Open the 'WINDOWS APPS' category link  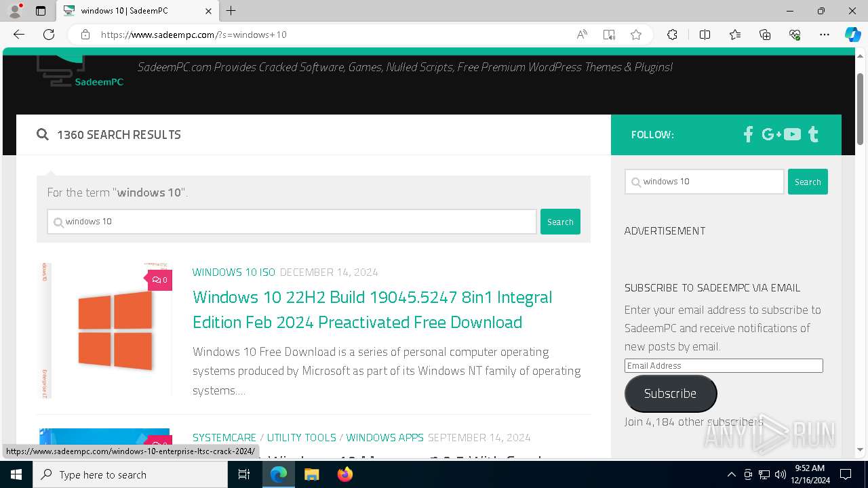pos(384,437)
